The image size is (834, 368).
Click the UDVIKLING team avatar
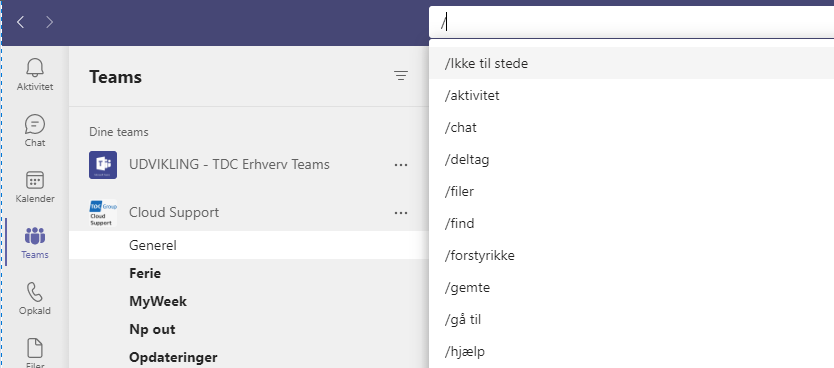(x=103, y=165)
